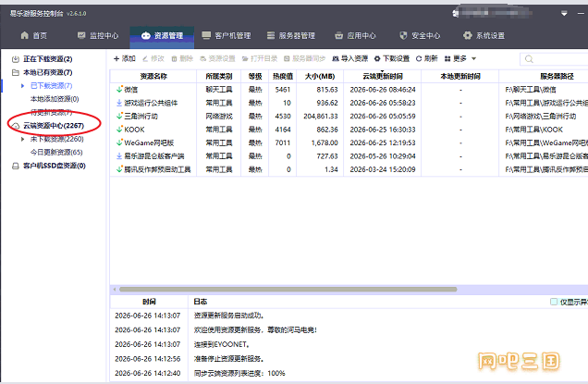Open the 首页 home tab
The image size is (588, 384).
coord(34,36)
